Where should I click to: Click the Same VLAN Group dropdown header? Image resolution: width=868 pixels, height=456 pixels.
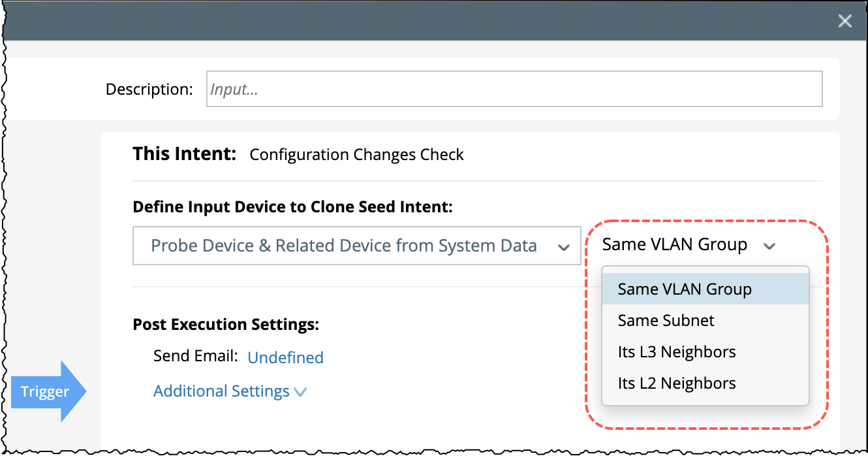tap(674, 245)
